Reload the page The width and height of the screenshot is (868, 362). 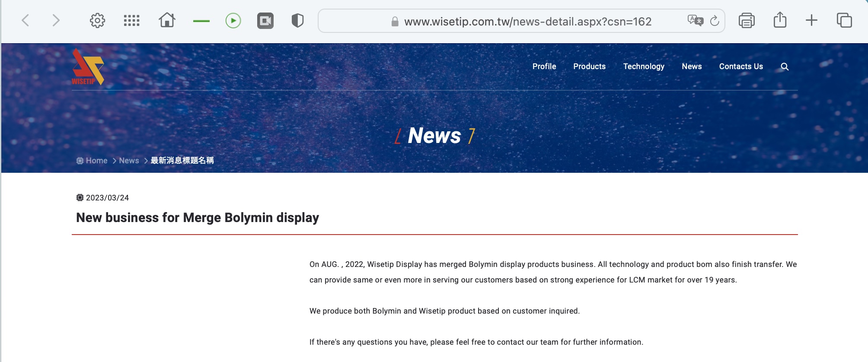pos(715,20)
